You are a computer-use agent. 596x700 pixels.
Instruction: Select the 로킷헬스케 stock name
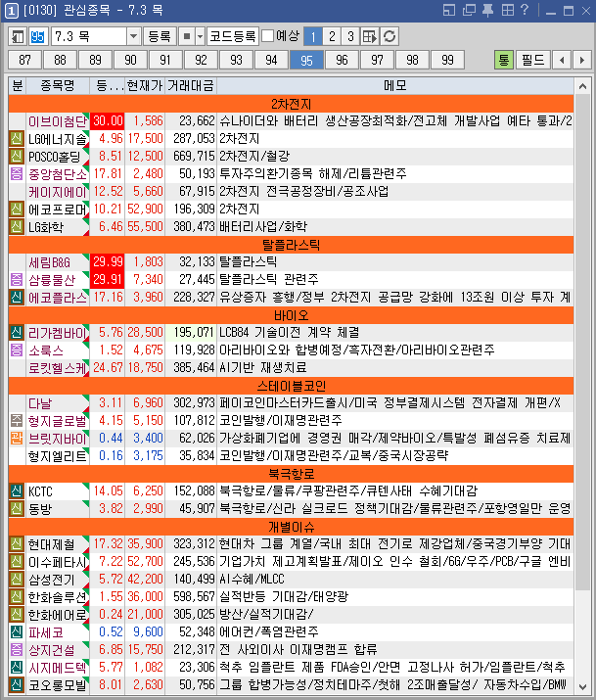(x=58, y=368)
